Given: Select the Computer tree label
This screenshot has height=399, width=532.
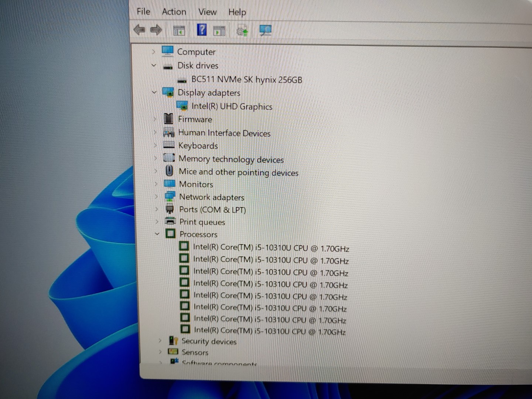Looking at the screenshot, I should [196, 52].
